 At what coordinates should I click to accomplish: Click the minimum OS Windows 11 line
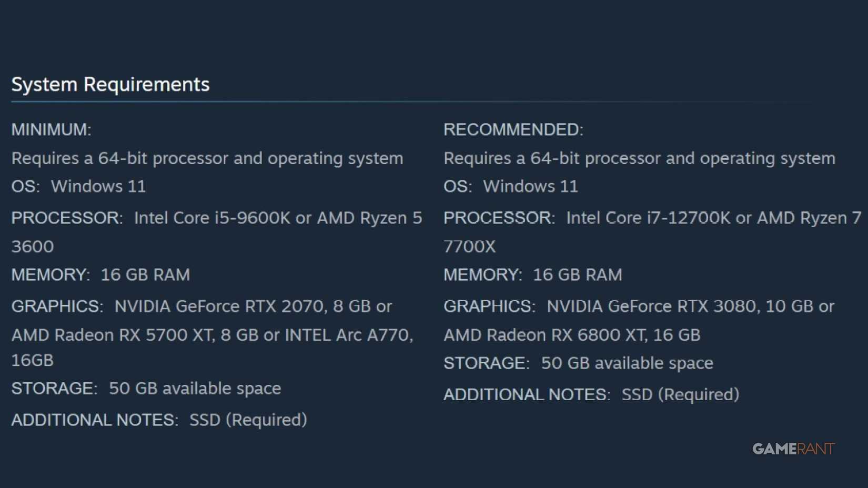79,186
